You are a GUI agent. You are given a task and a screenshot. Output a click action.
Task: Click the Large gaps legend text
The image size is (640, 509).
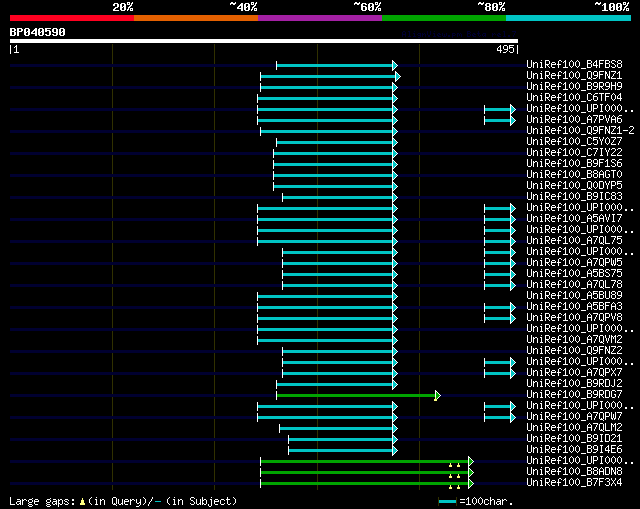tap(123, 501)
